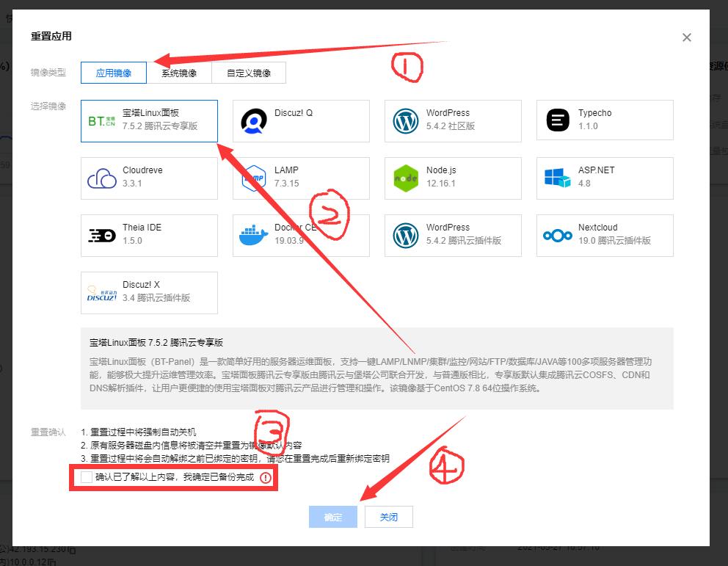728x566 pixels.
Task: Click the 宝塔Linux面板 7.5.2 腾讯云专享版 description heading
Action: tap(156, 343)
